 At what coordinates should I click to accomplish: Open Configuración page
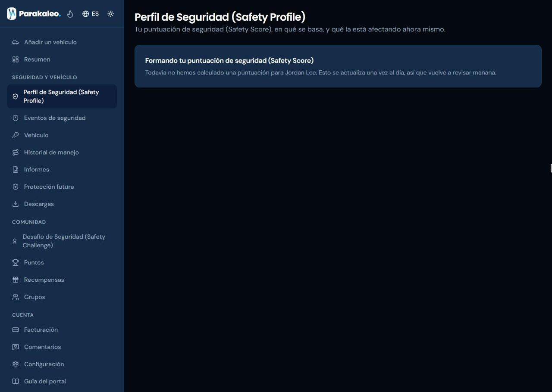[62, 364]
